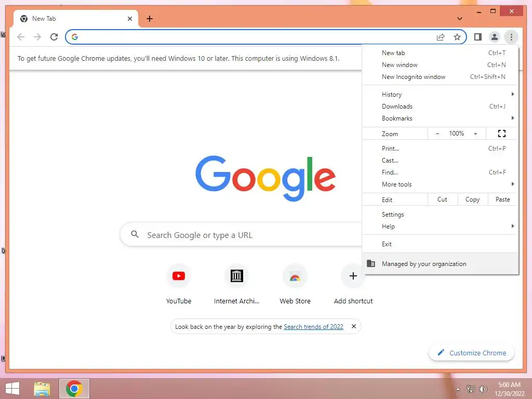The width and height of the screenshot is (532, 399).
Task: Click Managed by your organization
Action: pos(440,263)
